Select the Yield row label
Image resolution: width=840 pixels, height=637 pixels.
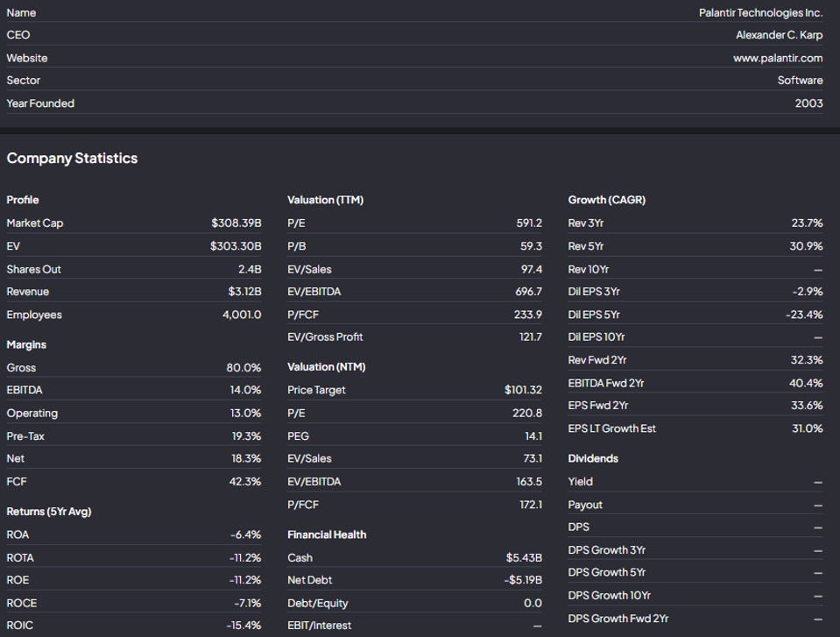click(x=580, y=482)
